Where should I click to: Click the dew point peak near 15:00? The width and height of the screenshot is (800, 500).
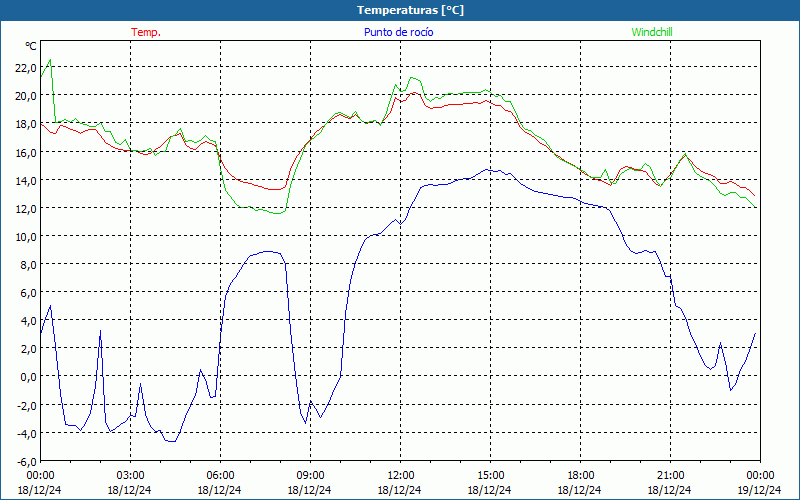click(488, 169)
